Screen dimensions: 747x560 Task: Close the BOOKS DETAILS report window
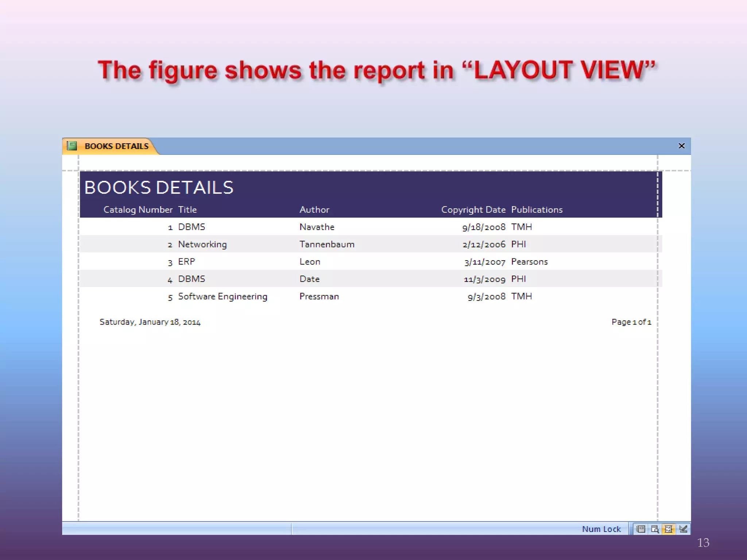[x=681, y=146]
